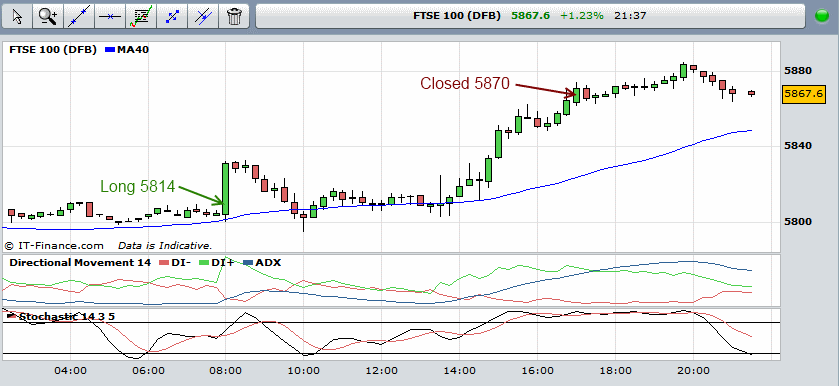
Task: Click the FTSE 100 (DFB) header title
Action: pos(457,16)
